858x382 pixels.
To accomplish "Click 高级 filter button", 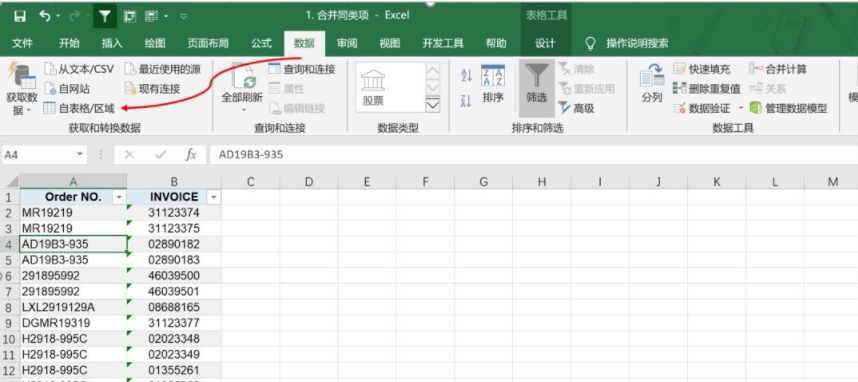I will (x=577, y=108).
